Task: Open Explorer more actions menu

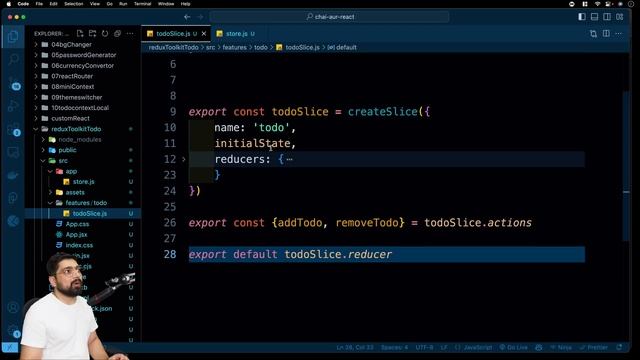Action: coord(130,33)
